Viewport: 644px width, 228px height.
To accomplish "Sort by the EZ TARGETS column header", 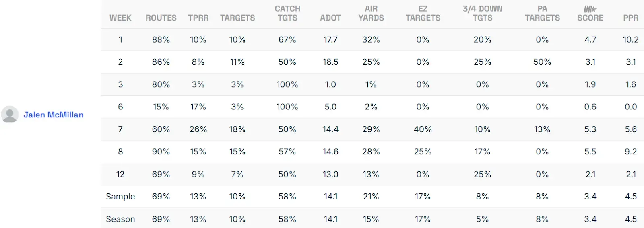I will pyautogui.click(x=423, y=13).
